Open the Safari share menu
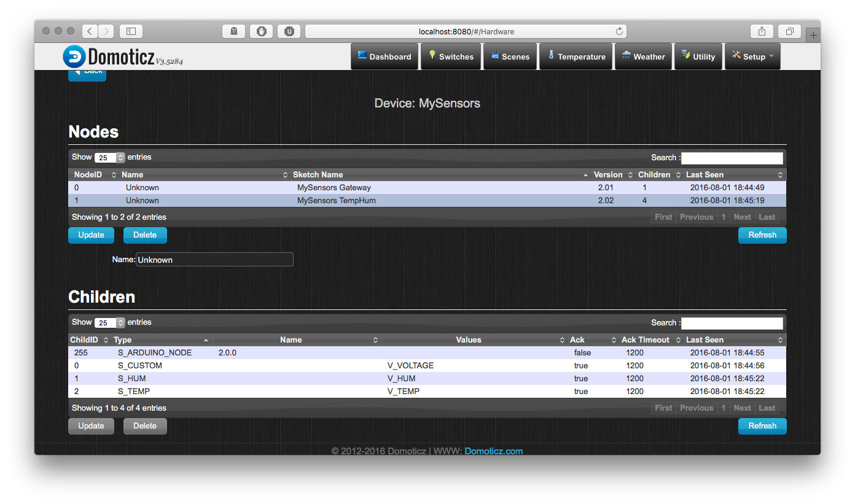855x504 pixels. click(x=762, y=31)
